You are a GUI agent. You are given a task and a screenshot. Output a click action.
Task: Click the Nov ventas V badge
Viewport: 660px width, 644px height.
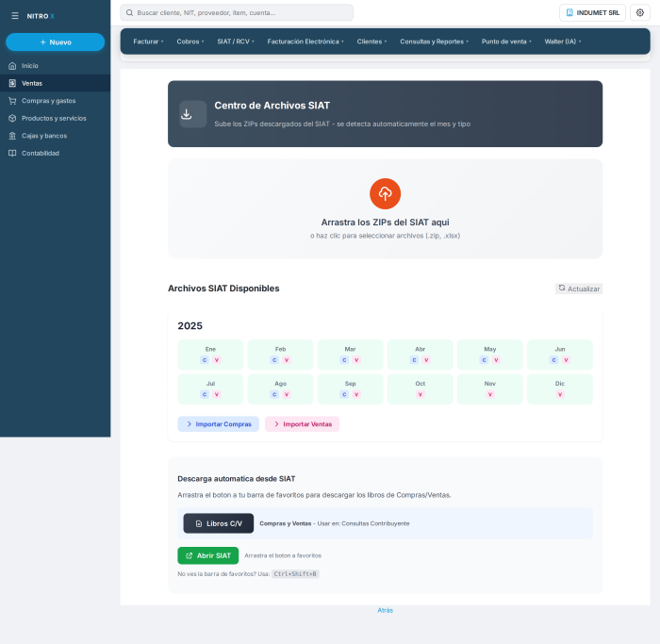(490, 394)
